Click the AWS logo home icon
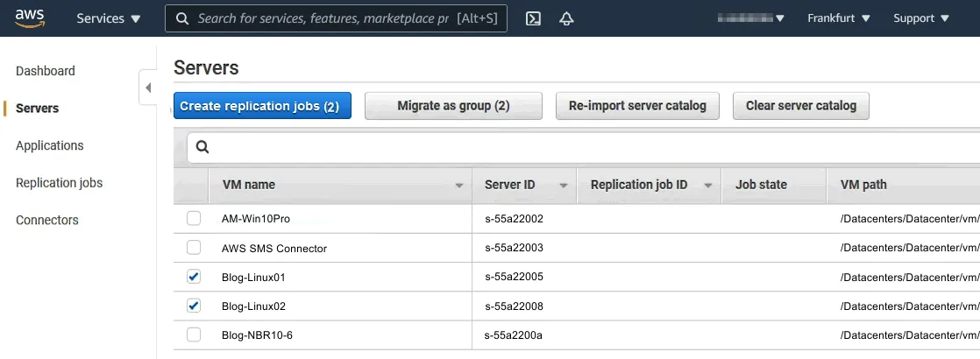The image size is (980, 359). pos(30,18)
